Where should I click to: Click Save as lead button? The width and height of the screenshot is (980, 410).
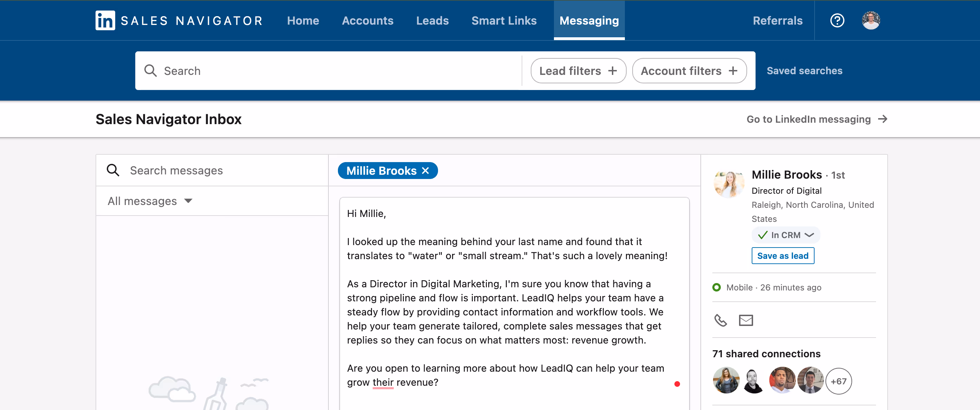783,256
